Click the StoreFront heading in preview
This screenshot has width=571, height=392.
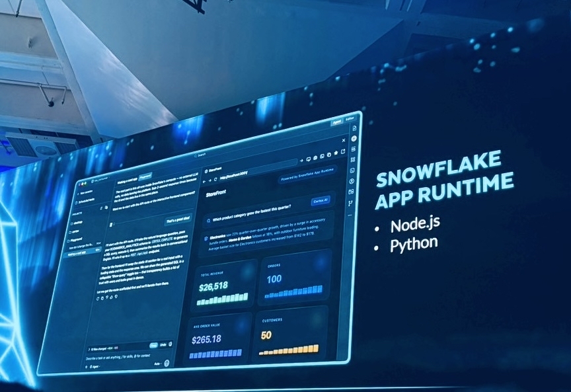click(216, 194)
